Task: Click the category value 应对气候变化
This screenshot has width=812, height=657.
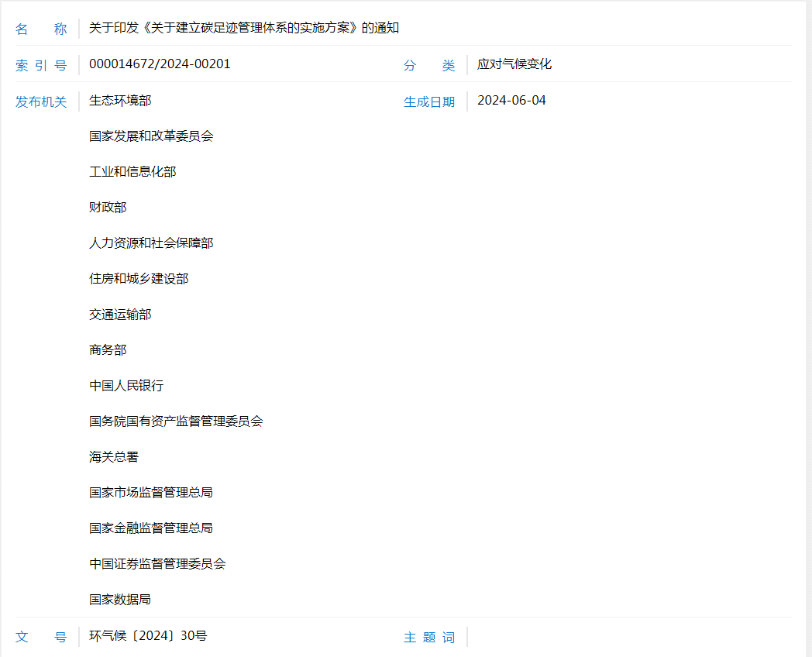Action: point(514,64)
